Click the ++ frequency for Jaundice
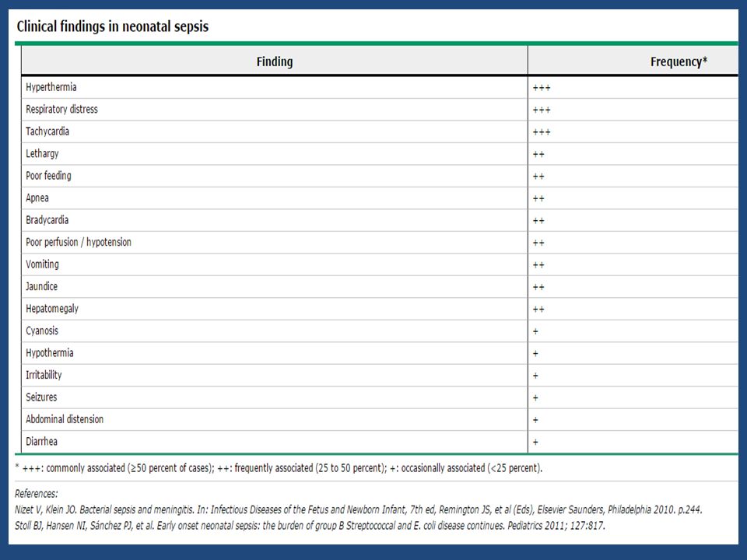Viewport: 747px width, 560px height. pos(538,287)
